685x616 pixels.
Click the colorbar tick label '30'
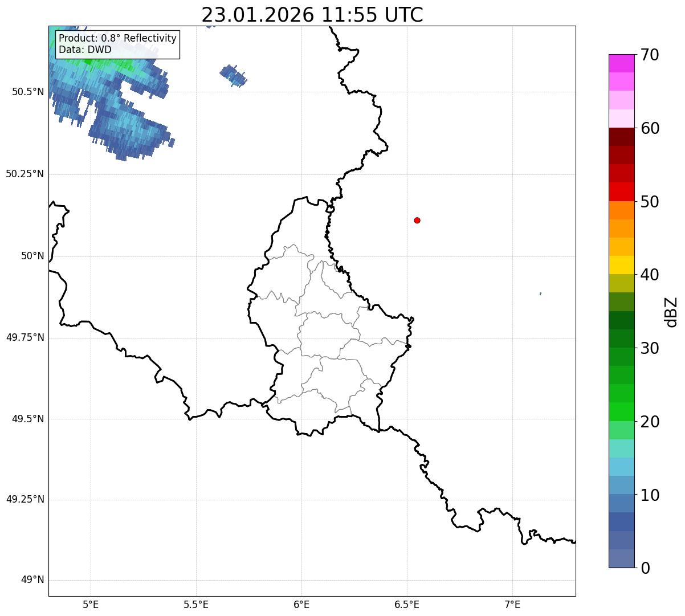(650, 348)
